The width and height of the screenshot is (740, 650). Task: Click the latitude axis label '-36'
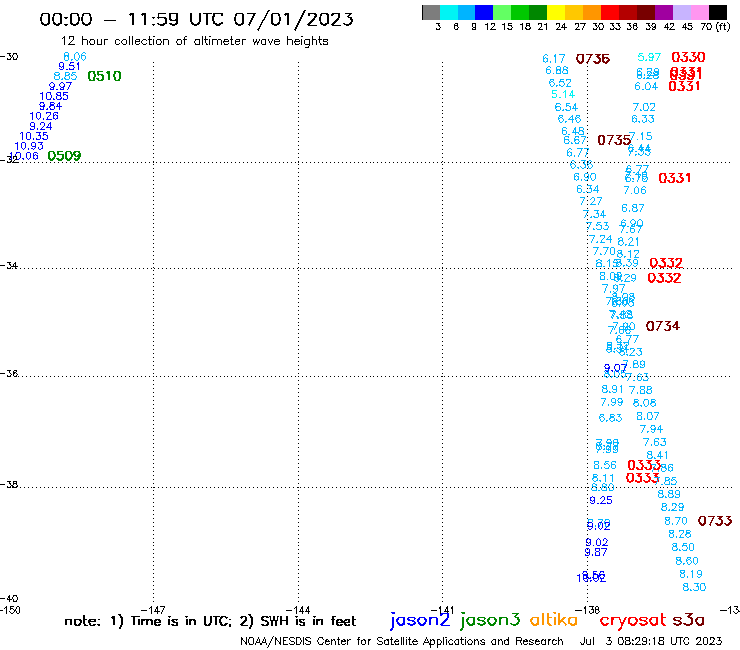pyautogui.click(x=9, y=374)
